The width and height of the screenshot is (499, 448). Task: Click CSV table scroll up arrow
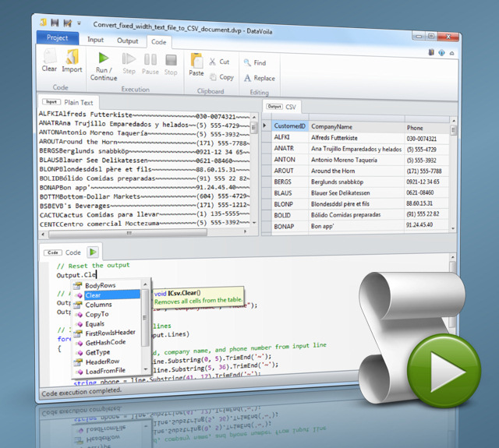454,121
